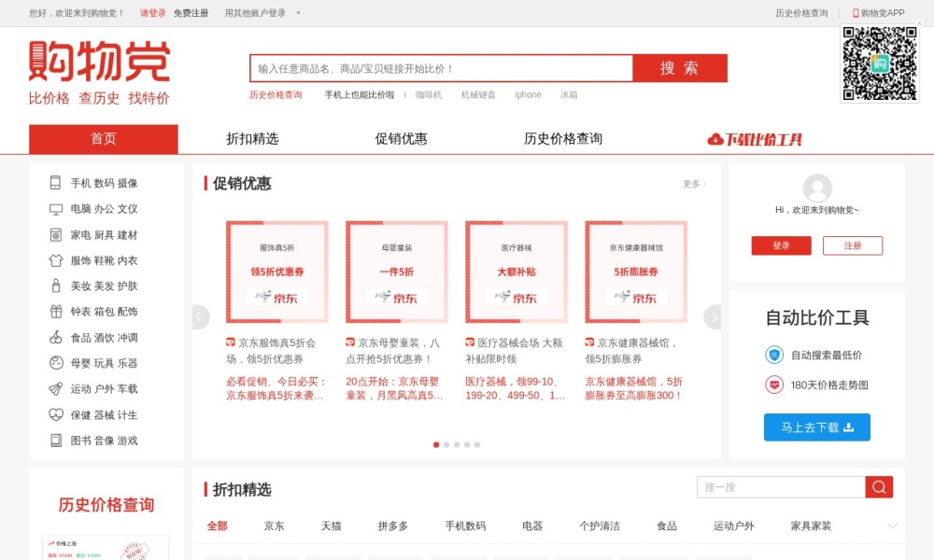This screenshot has height=560, width=934.
Task: Click the JD icon before 医疗器械会场
Action: pos(470,343)
